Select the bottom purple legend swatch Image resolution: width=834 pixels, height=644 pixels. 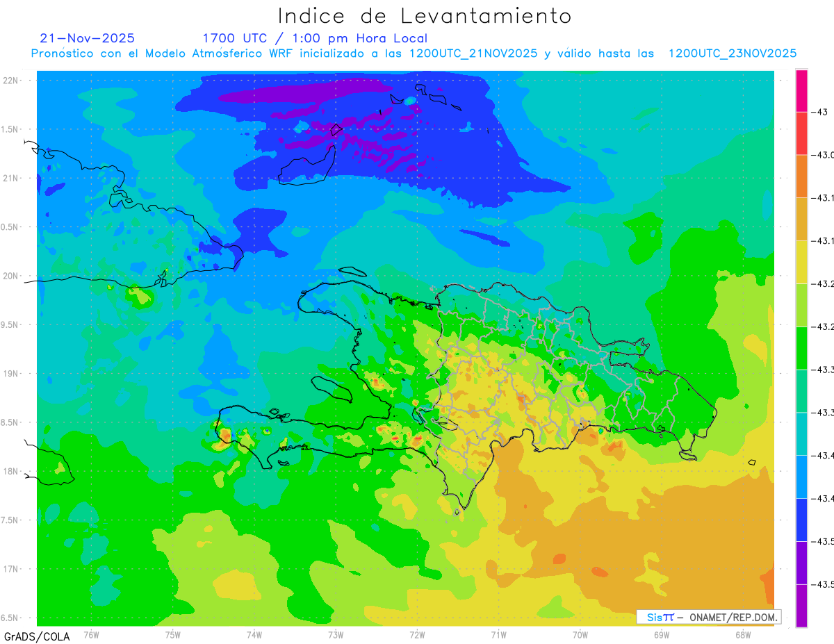[801, 606]
